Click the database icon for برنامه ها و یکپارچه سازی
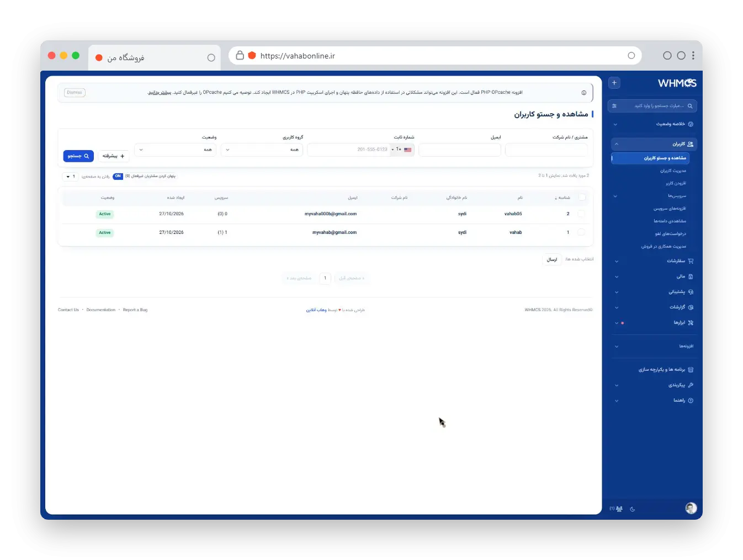Image resolution: width=743 pixels, height=560 pixels. coord(691,370)
